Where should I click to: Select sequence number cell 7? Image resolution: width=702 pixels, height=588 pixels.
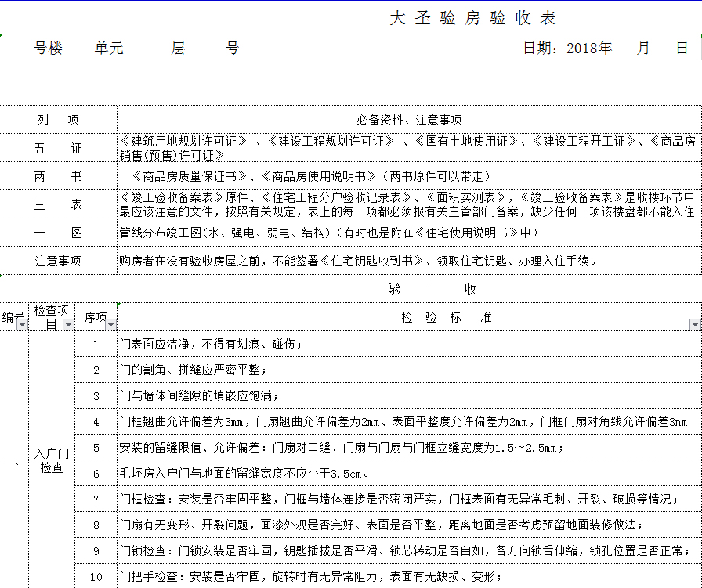pos(96,499)
